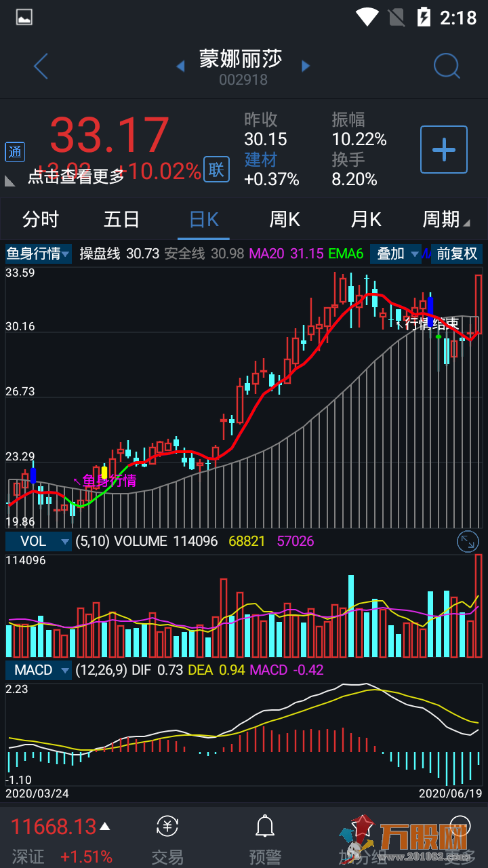The height and width of the screenshot is (868, 488).
Task: Tap the sector change +0.37%
Action: point(272,179)
